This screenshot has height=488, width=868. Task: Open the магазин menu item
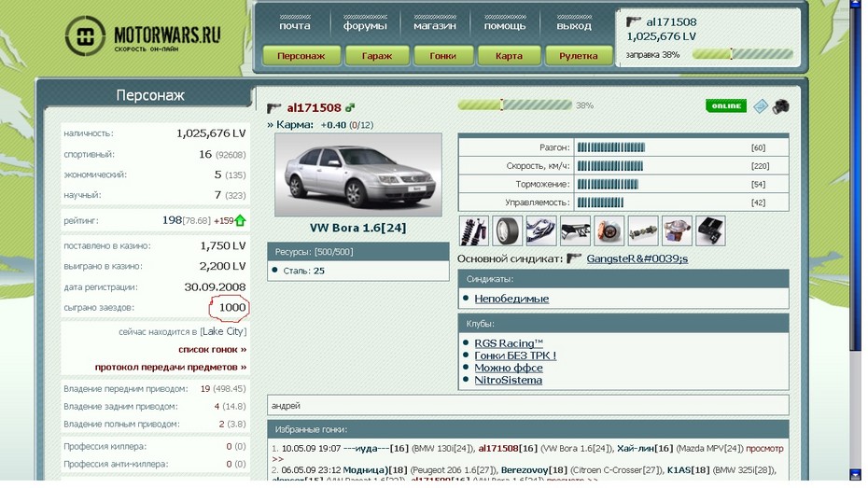point(435,26)
